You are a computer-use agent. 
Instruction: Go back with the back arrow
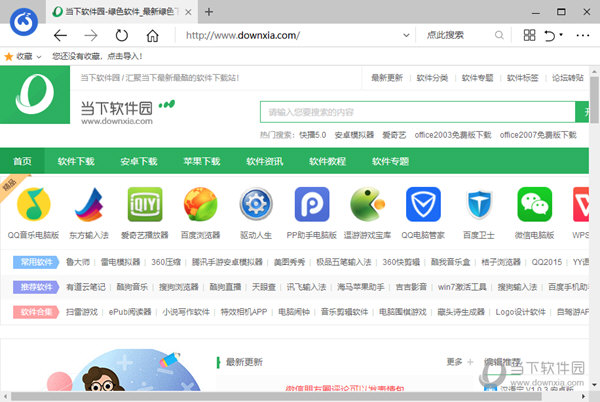(60, 36)
